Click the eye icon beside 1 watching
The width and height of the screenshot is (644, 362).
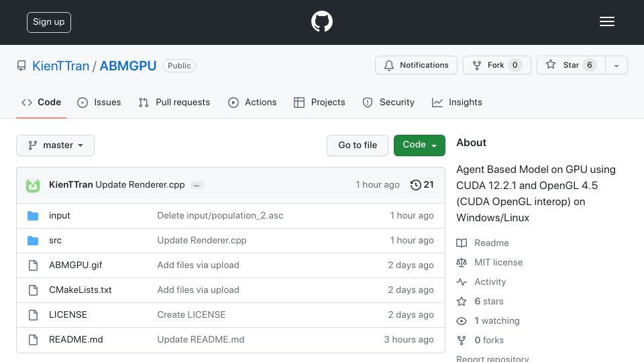click(462, 321)
